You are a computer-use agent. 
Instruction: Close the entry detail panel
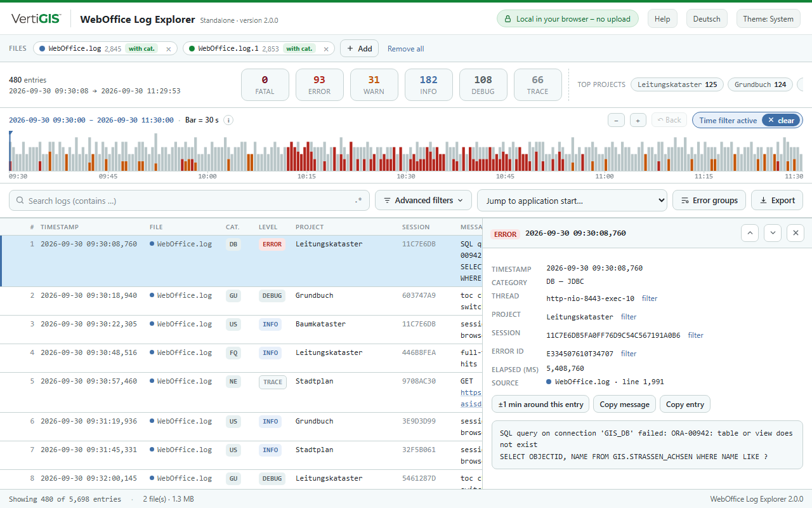point(796,233)
